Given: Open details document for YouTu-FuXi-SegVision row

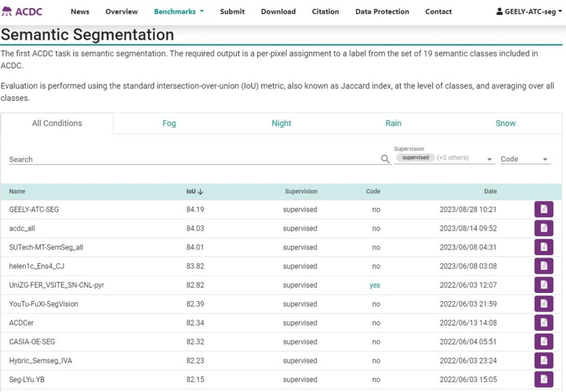Looking at the screenshot, I should 543,304.
